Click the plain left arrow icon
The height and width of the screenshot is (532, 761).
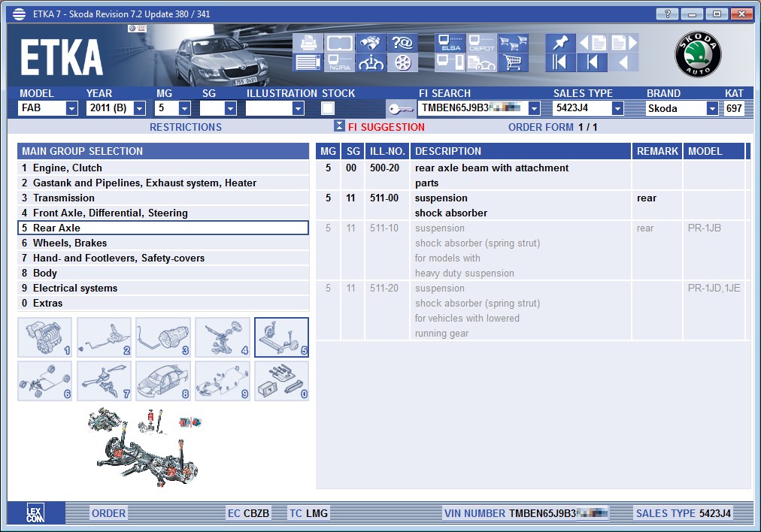(623, 62)
